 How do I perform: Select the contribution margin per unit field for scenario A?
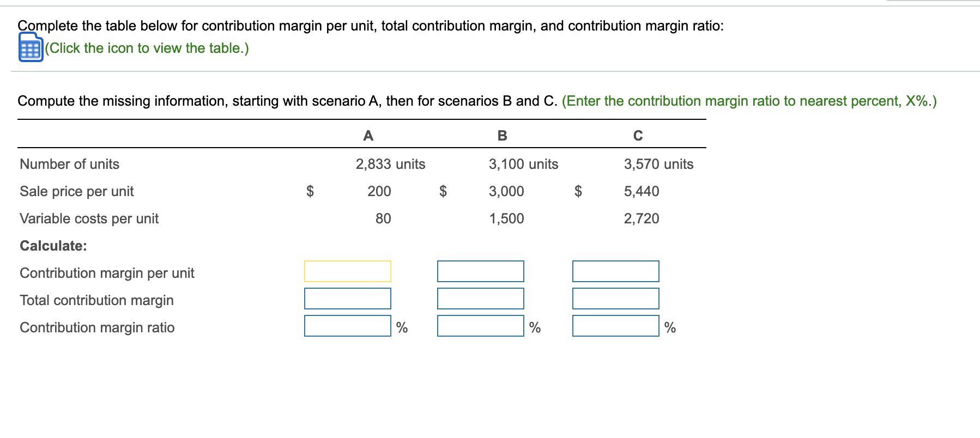click(x=347, y=271)
